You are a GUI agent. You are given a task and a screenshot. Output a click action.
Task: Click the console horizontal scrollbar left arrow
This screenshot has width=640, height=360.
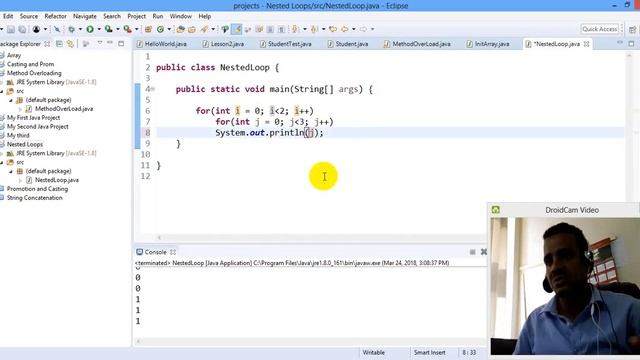[x=138, y=341]
